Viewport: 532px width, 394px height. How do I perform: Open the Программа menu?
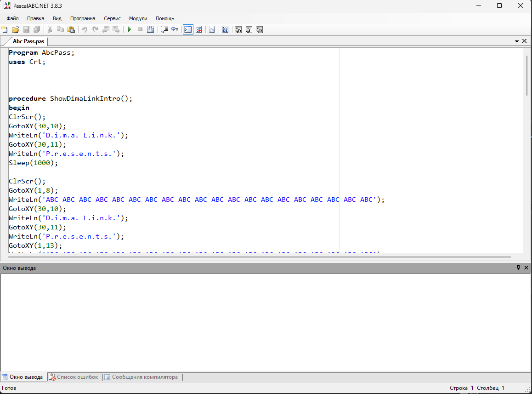(83, 18)
